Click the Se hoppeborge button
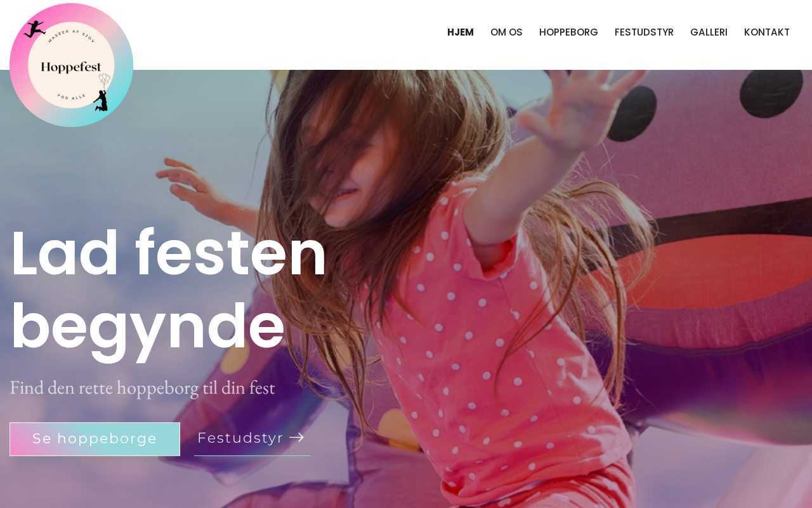The height and width of the screenshot is (508, 812). pos(95,439)
